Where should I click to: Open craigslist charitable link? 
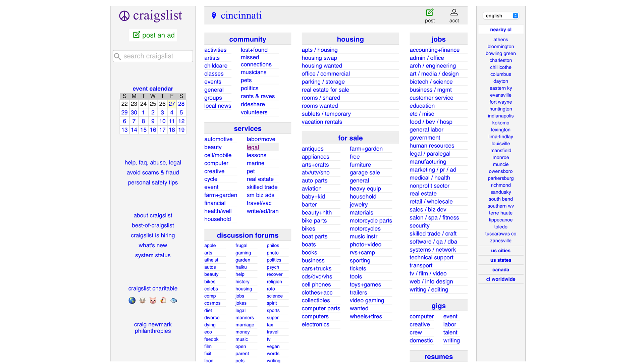(153, 289)
